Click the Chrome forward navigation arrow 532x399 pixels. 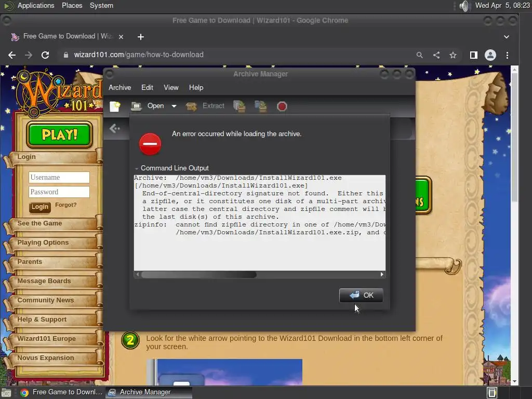tap(29, 55)
